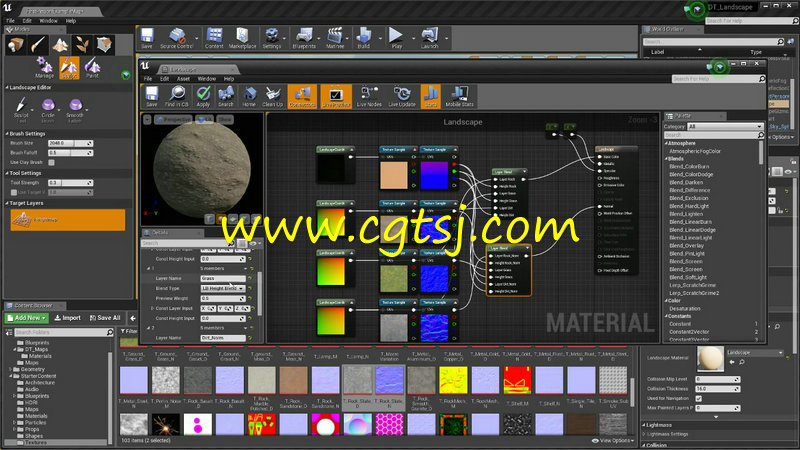
Task: Open Blueprints menu in main toolbar
Action: 304,38
